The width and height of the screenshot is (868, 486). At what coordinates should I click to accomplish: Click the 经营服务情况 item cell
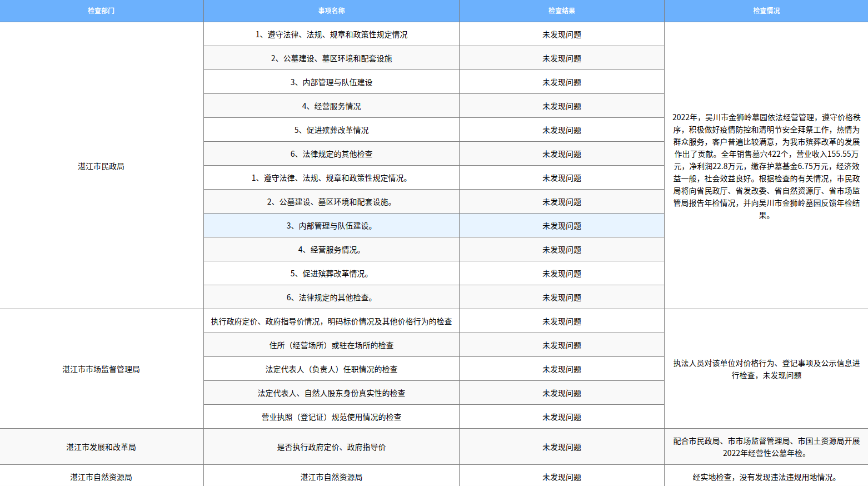332,106
